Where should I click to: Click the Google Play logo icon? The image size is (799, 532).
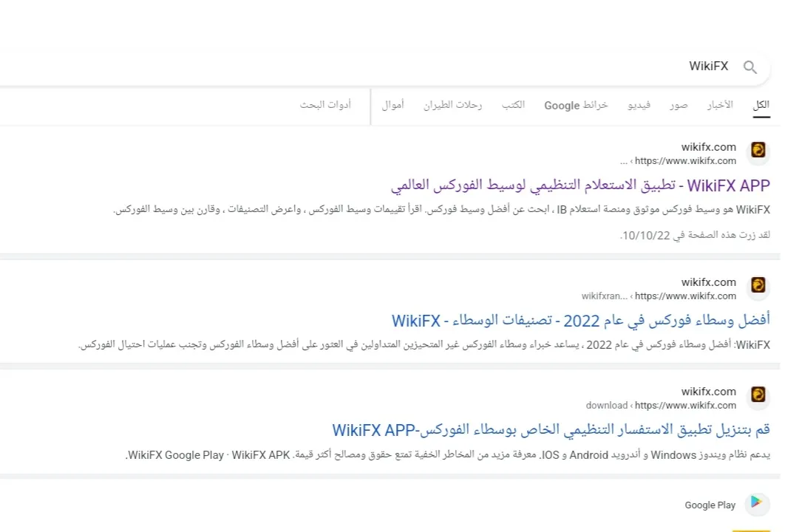(757, 502)
